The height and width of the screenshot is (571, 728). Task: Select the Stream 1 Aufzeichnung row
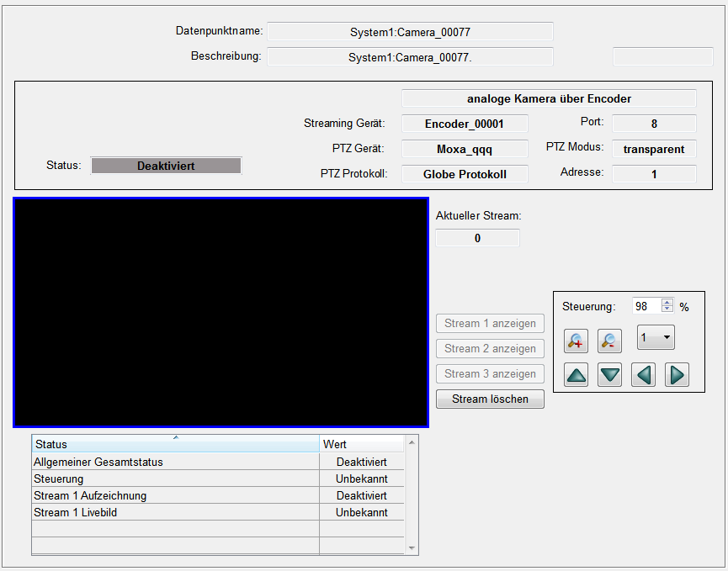coord(175,495)
